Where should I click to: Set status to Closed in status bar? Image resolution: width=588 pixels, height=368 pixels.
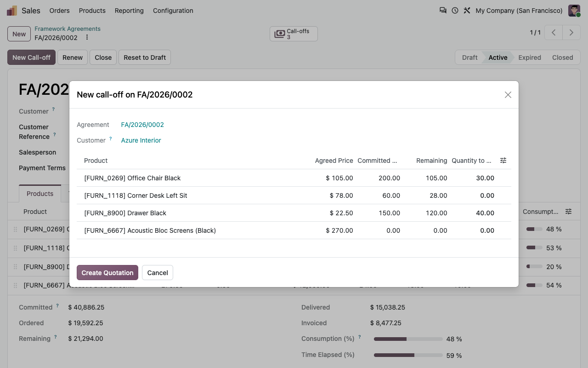point(563,57)
